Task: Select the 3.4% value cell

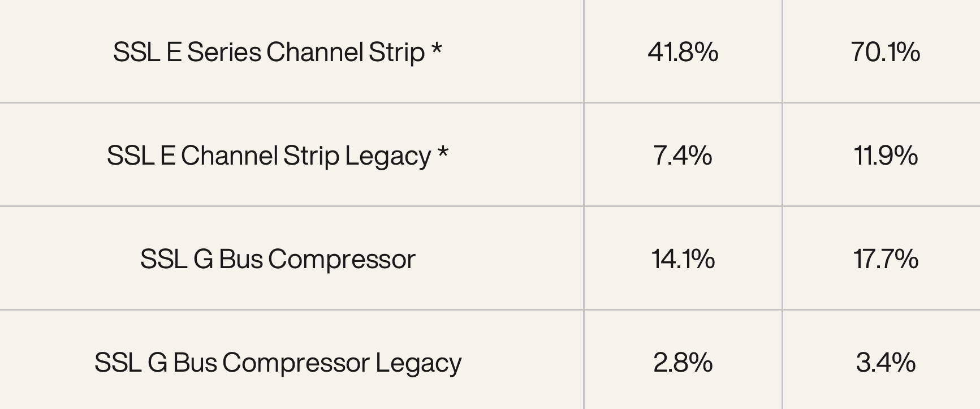Action: [x=885, y=363]
